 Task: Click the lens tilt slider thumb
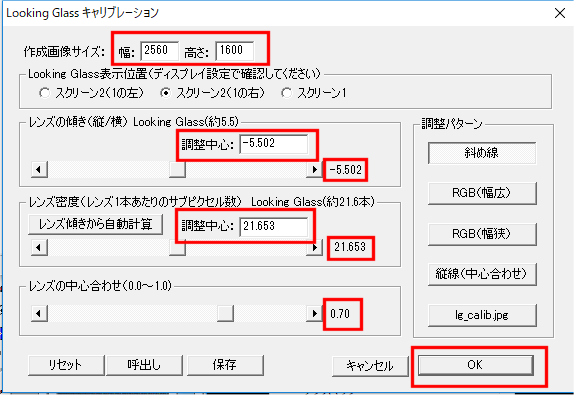point(177,169)
